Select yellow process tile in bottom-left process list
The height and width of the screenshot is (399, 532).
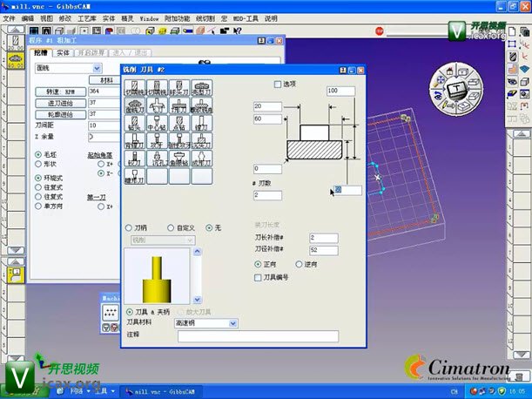click(16, 275)
